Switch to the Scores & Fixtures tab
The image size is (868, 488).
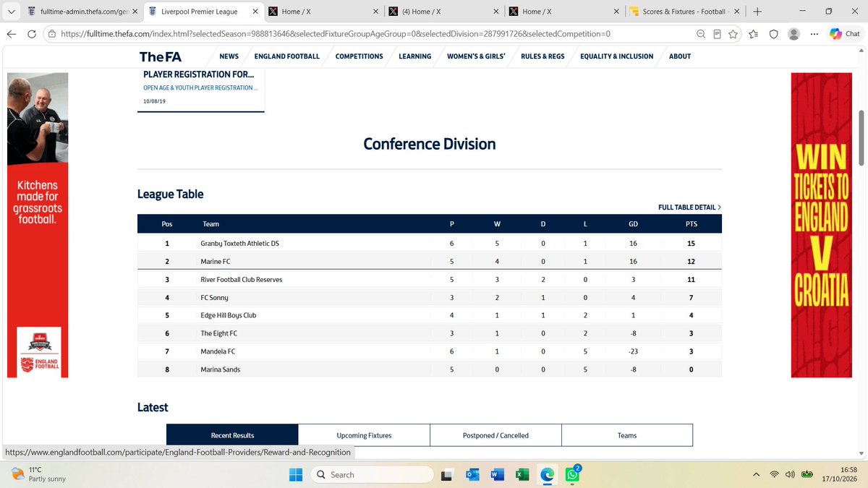pyautogui.click(x=684, y=12)
